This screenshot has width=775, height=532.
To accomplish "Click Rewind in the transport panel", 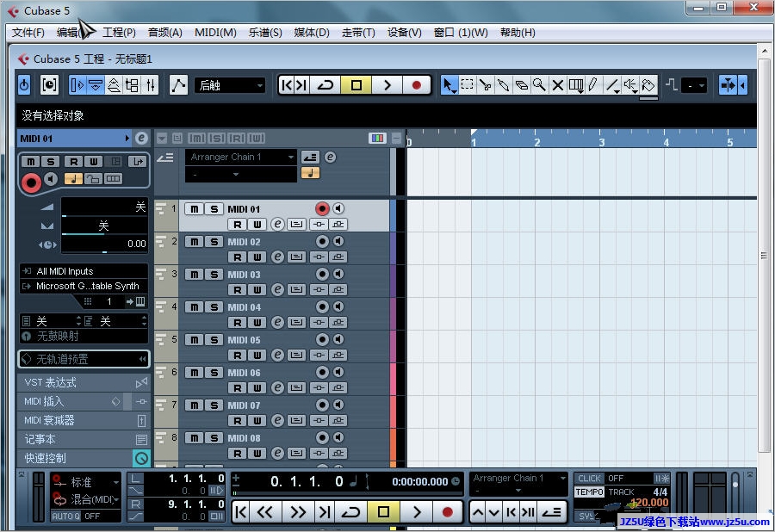I will [264, 512].
